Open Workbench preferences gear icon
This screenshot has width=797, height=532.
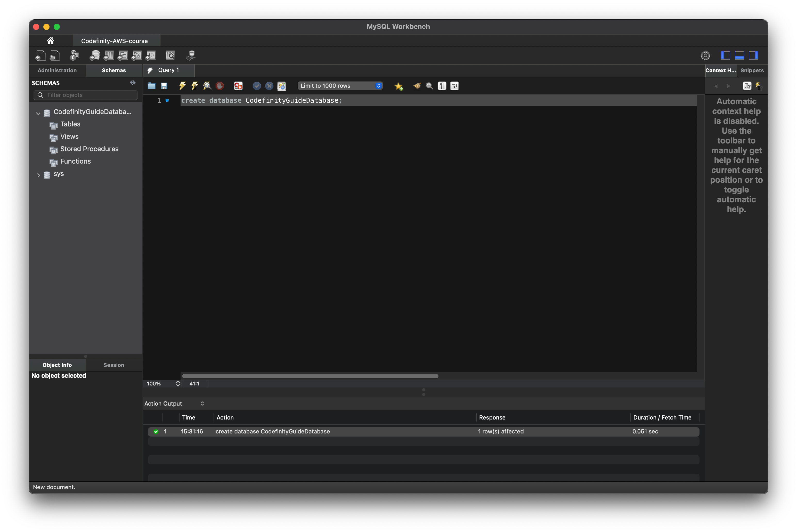(705, 55)
